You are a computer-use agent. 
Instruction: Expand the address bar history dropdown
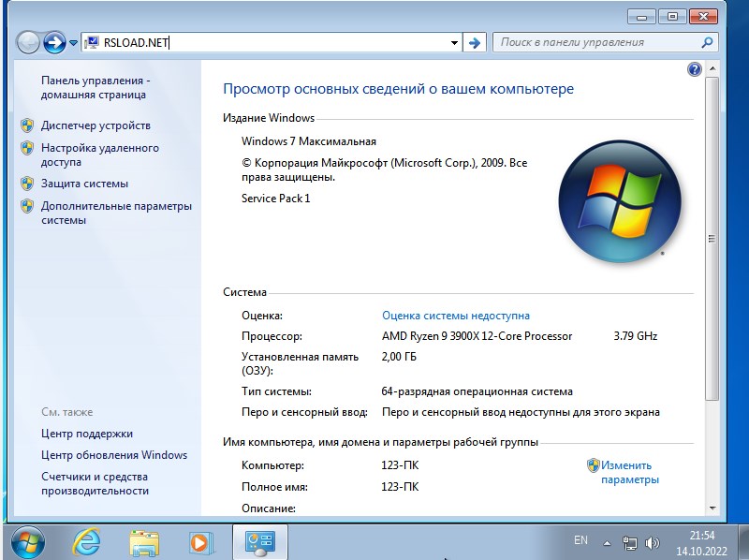coord(454,43)
